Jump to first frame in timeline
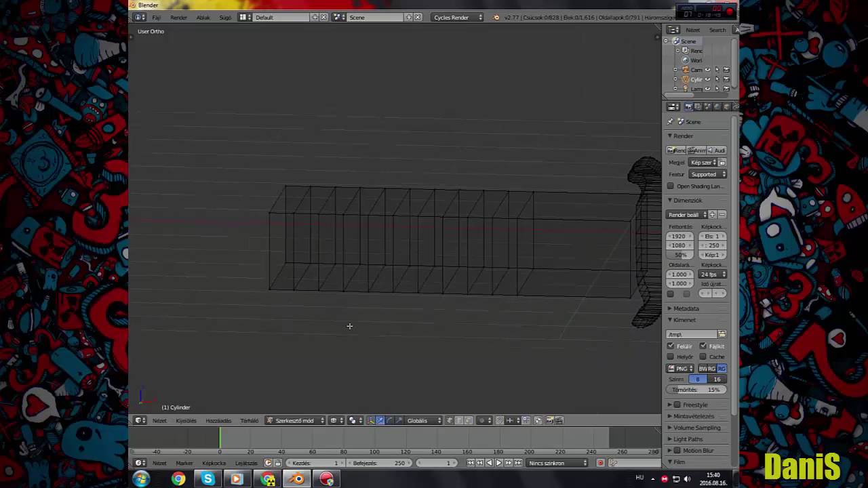Viewport: 868px width, 488px height. (x=471, y=463)
